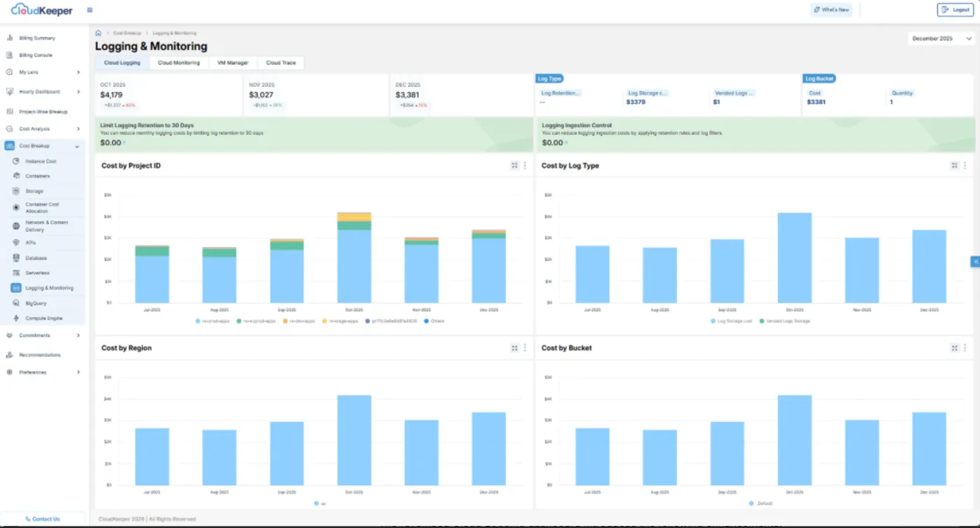
Task: Click the Logging & Monitoring sidebar icon
Action: pyautogui.click(x=16, y=288)
